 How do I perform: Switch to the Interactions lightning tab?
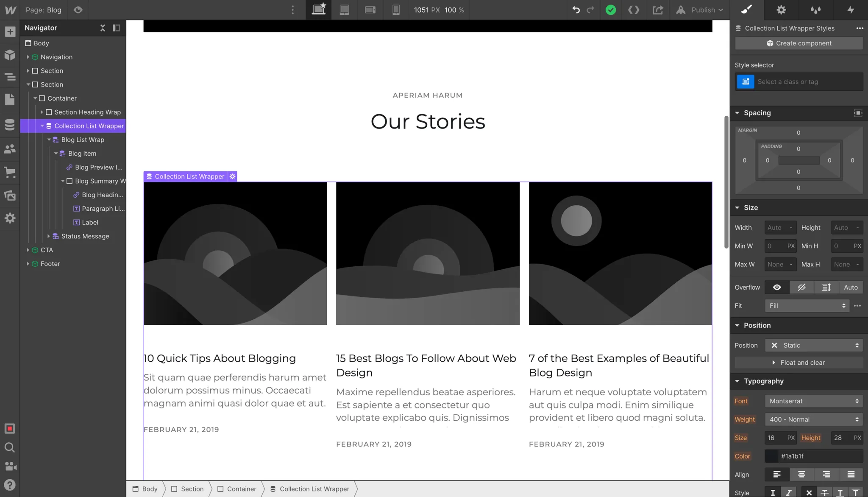click(850, 10)
